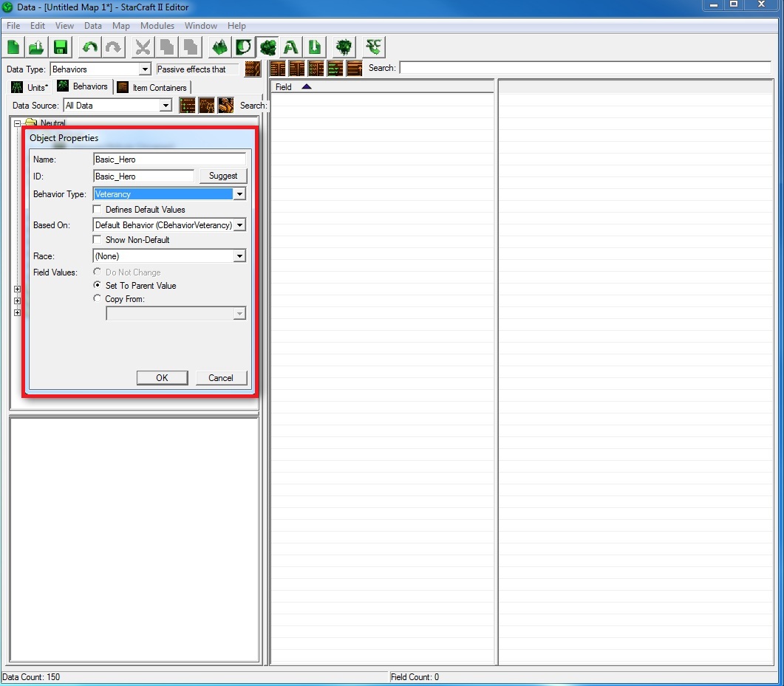Select the Do Not Change radio option
Screen dimensions: 784x686
[98, 272]
